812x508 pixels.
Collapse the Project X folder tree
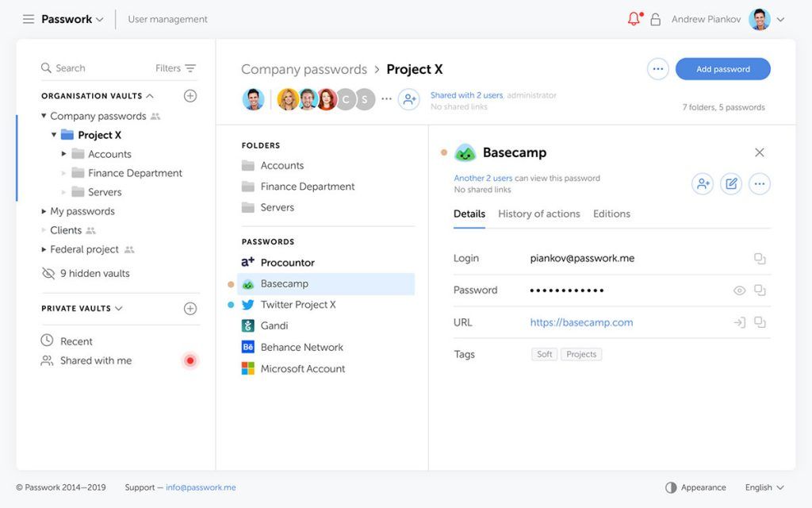pyautogui.click(x=54, y=135)
